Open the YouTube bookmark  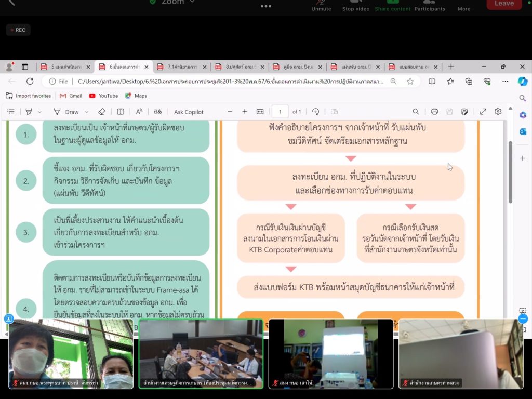[x=103, y=96]
